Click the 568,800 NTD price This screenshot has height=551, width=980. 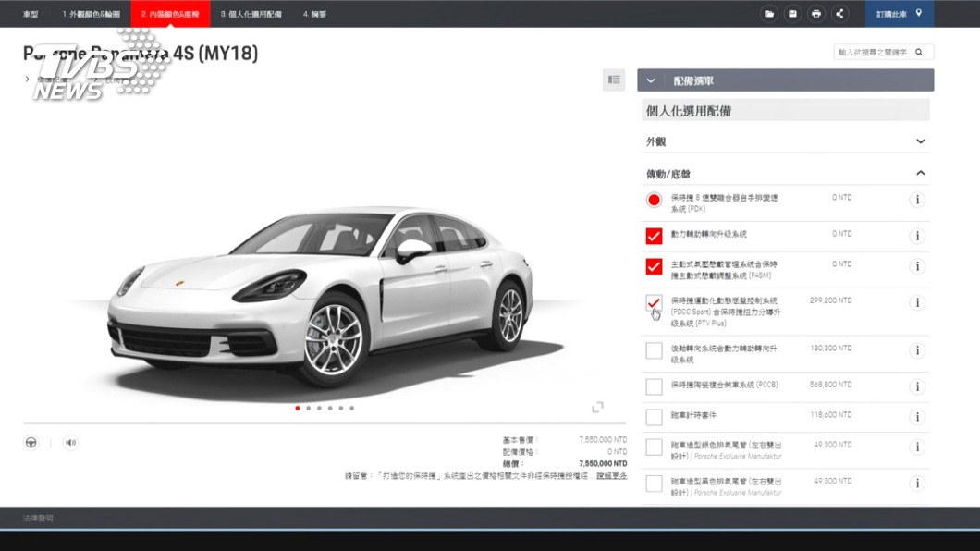click(830, 385)
